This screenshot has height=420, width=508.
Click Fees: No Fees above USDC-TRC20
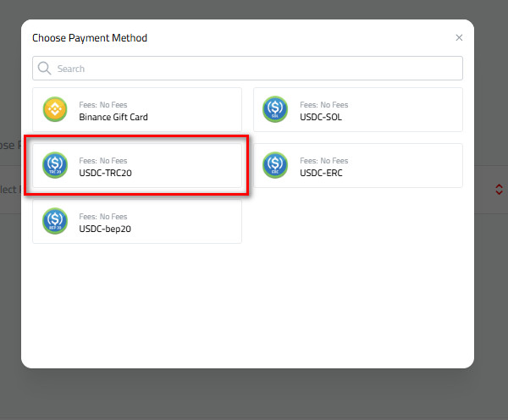[103, 160]
